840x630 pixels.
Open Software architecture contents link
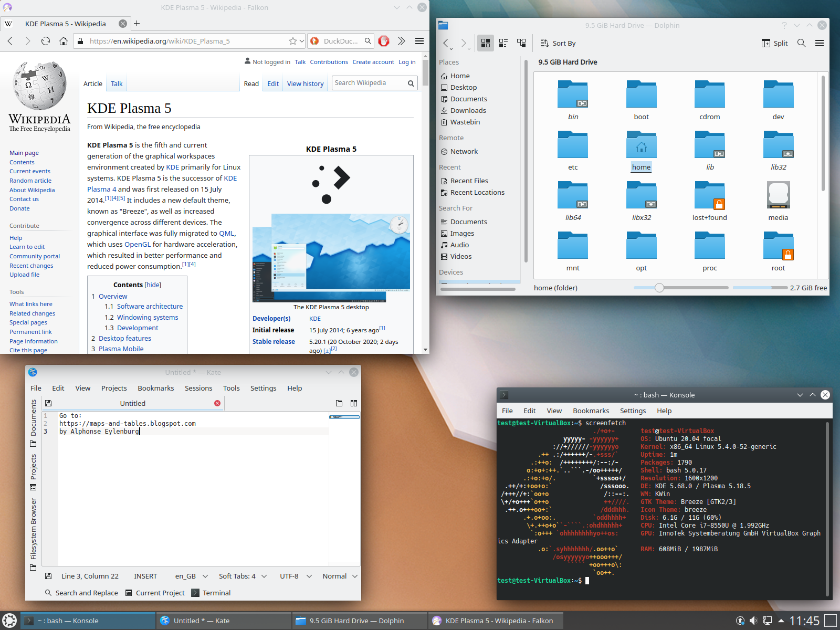coord(150,306)
